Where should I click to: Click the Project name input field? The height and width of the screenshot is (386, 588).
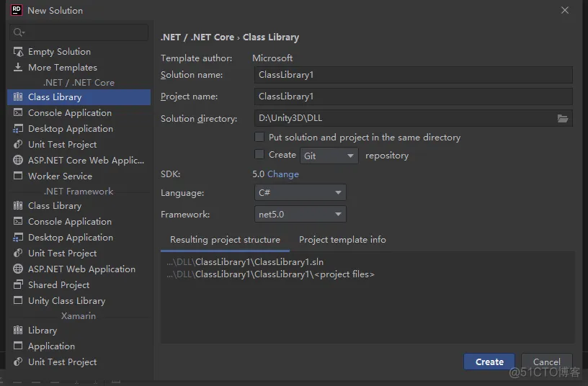click(x=413, y=96)
